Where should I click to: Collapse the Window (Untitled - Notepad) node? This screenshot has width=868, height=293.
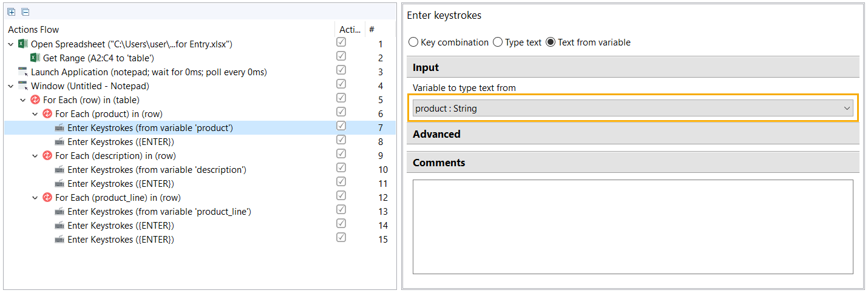(x=11, y=86)
